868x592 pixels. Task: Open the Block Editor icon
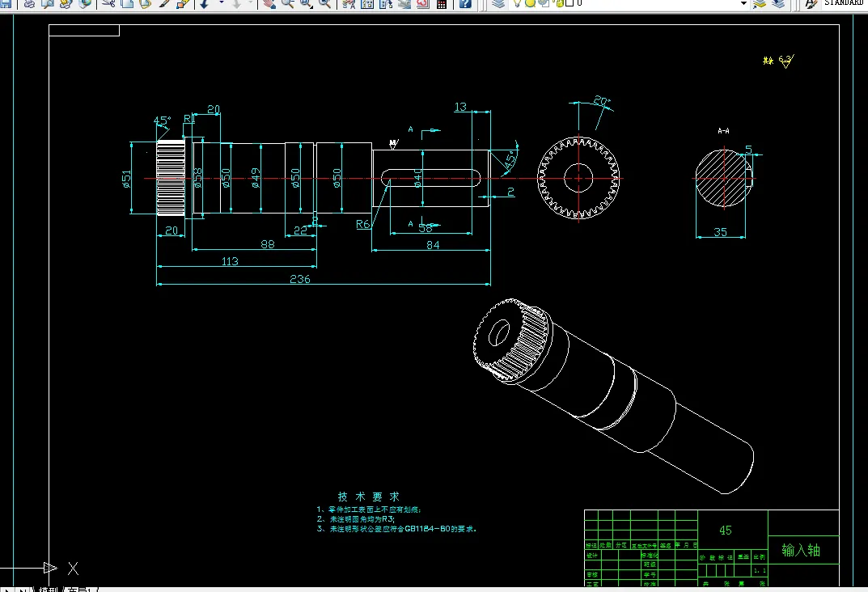(183, 3)
